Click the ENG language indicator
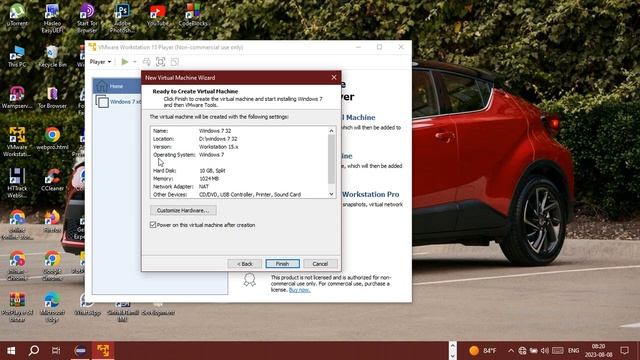 (x=573, y=351)
